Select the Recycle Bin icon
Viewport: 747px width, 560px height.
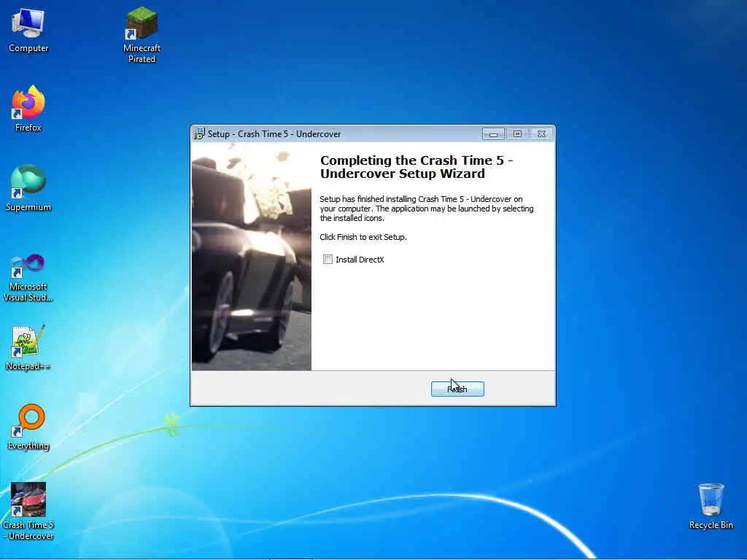pos(711,507)
